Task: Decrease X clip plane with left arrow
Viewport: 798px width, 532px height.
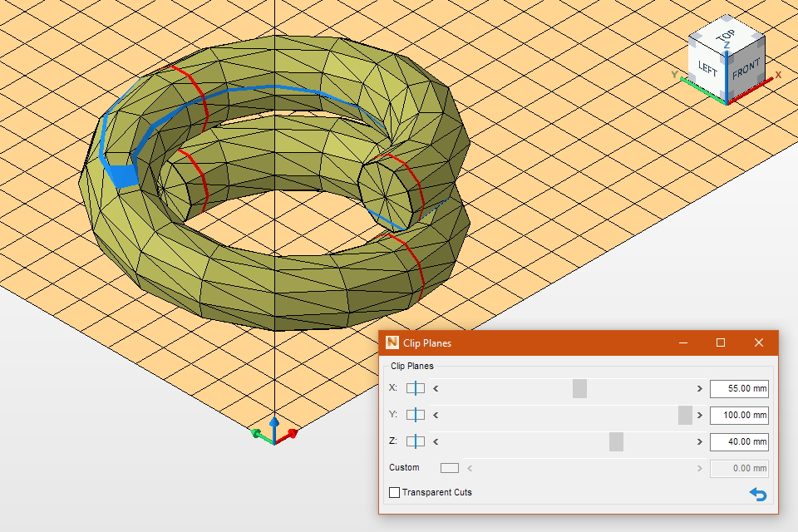Action: [436, 388]
